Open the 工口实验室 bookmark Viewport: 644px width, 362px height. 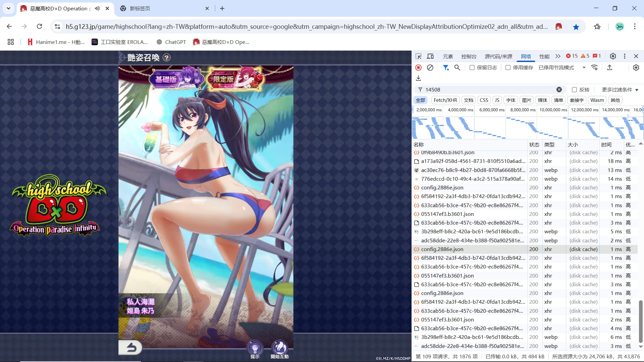click(x=120, y=42)
